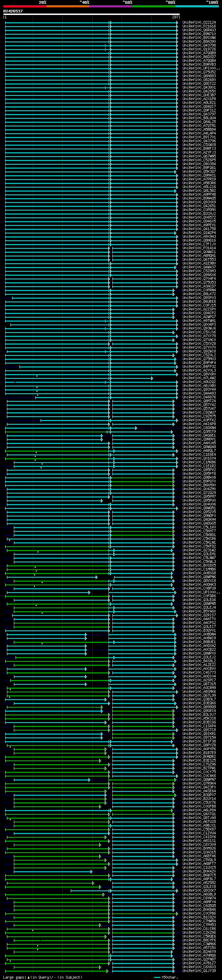Viewport: 222px width, 980px height.
Task: Select hit label UniRef100_C6Y309
Action: pyautogui.click(x=199, y=845)
